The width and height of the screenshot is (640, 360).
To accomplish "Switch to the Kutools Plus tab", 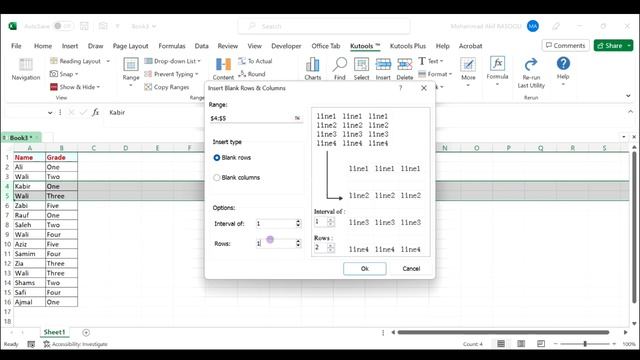I will point(408,46).
